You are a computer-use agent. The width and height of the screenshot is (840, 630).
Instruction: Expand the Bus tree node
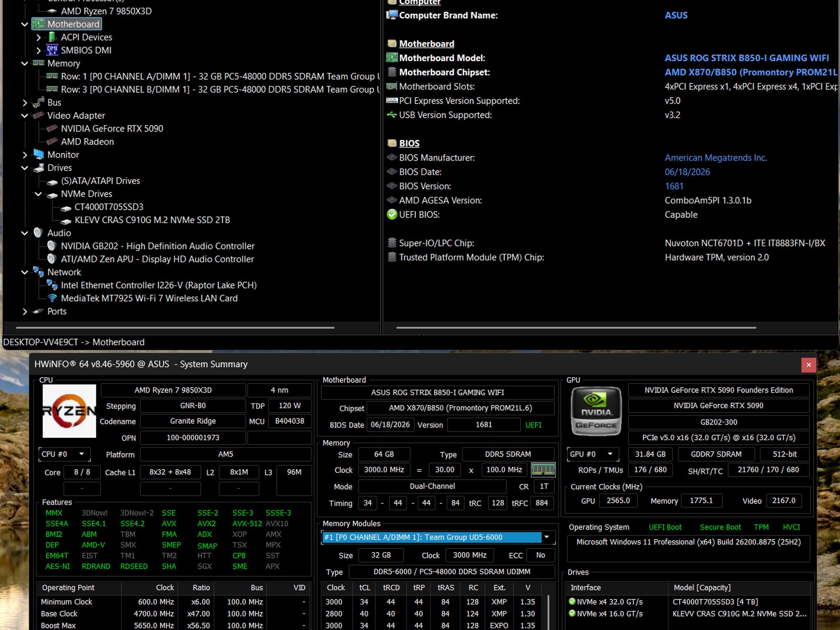(25, 103)
